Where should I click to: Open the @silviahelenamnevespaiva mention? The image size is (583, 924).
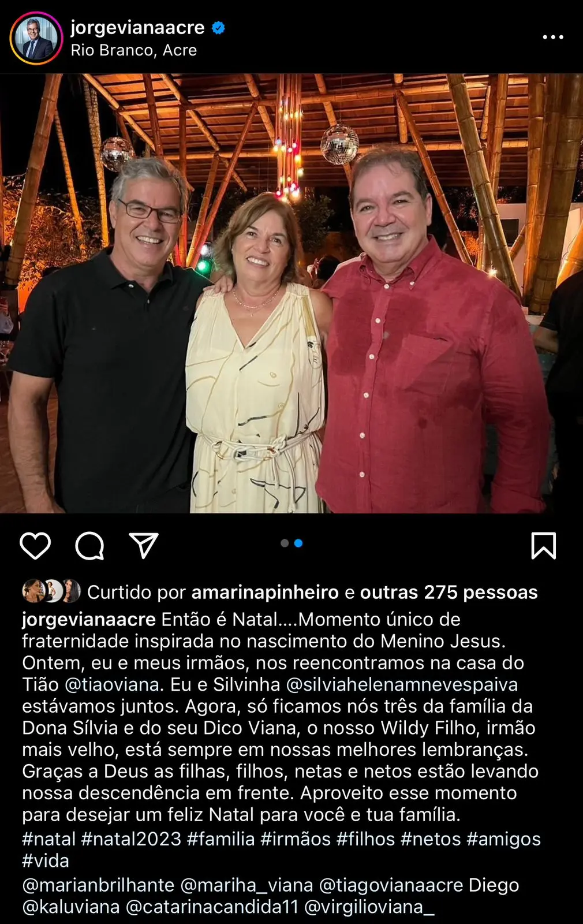pyautogui.click(x=402, y=684)
